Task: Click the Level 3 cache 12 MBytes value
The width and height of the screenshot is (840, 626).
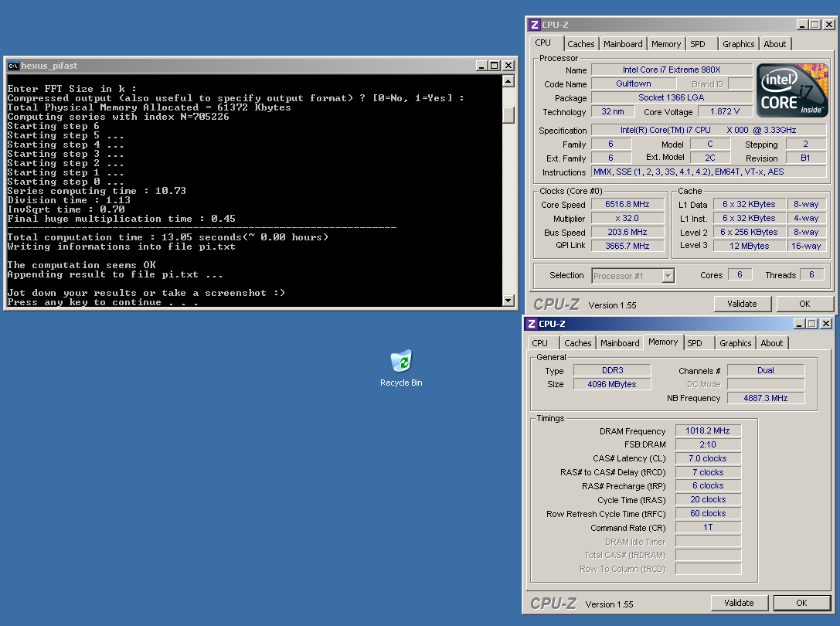Action: (x=750, y=246)
